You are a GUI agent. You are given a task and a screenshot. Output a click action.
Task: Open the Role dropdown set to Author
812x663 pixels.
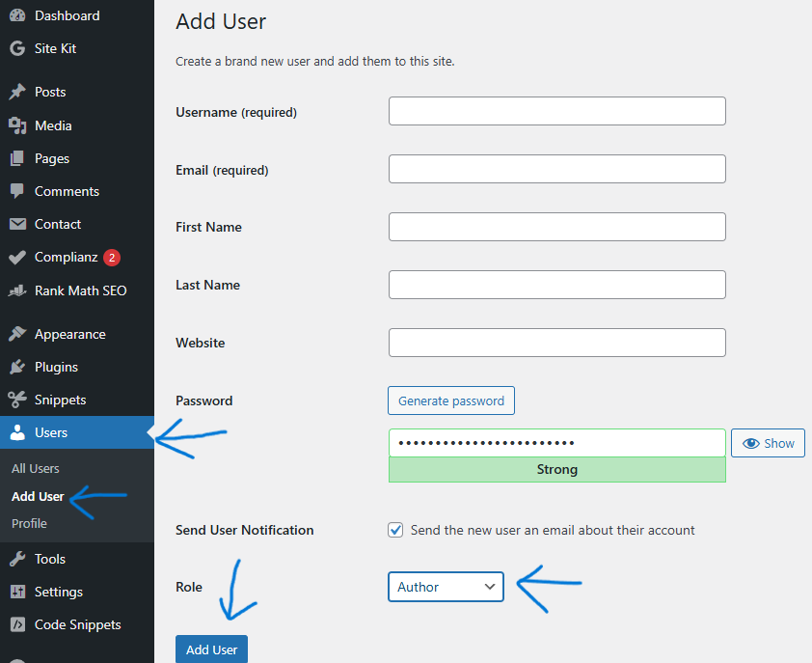coord(446,587)
